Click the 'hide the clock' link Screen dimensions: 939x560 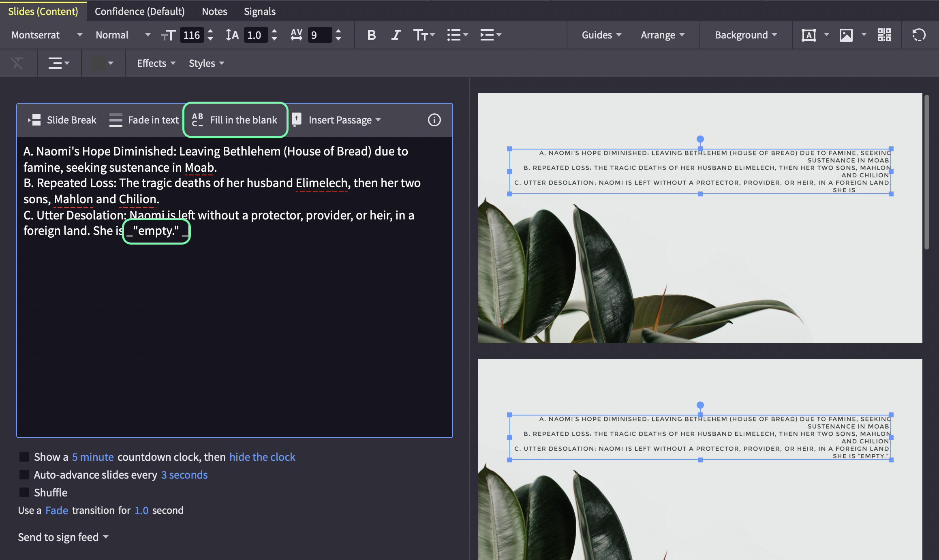click(x=262, y=457)
